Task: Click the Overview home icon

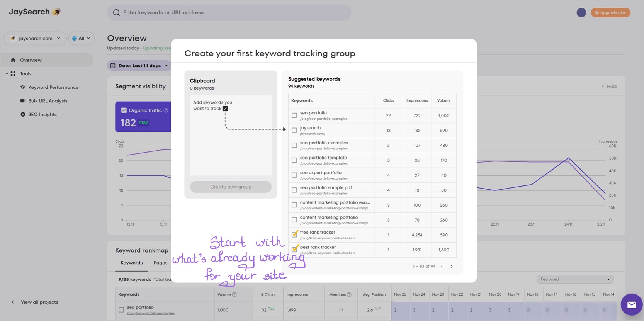Action: [13, 60]
